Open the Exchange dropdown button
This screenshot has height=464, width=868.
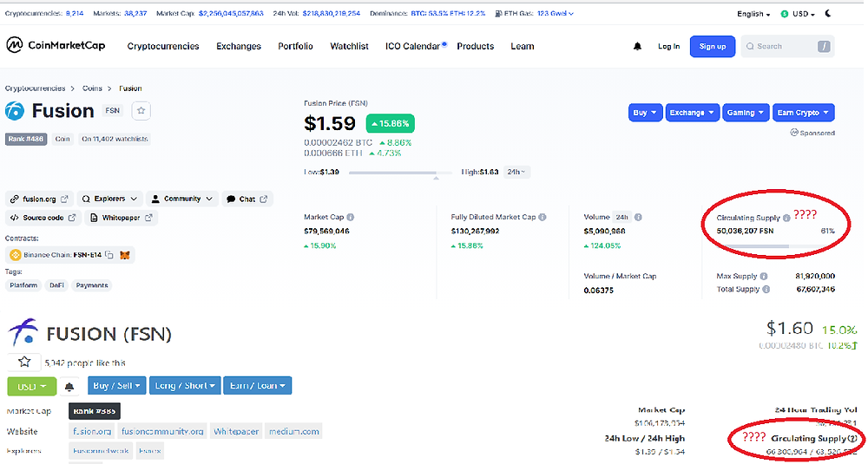(692, 113)
